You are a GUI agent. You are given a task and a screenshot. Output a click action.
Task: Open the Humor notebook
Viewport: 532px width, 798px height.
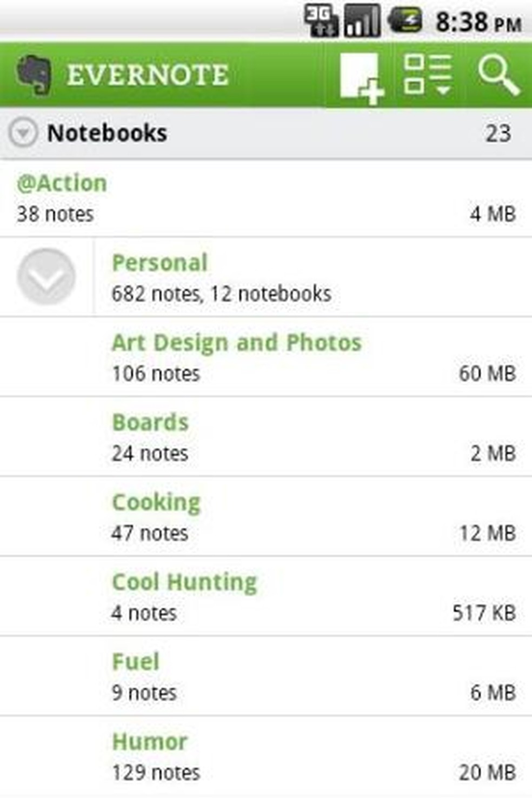click(x=150, y=742)
